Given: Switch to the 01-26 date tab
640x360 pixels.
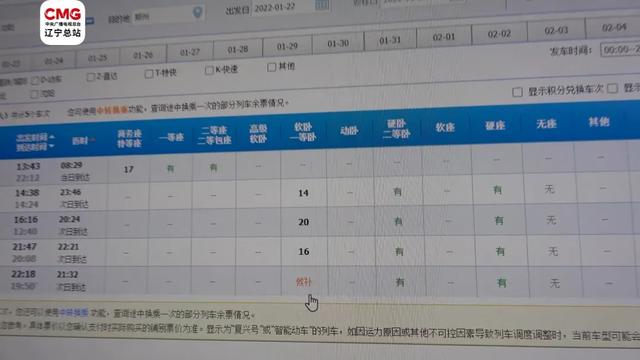Looking at the screenshot, I should coord(143,55).
